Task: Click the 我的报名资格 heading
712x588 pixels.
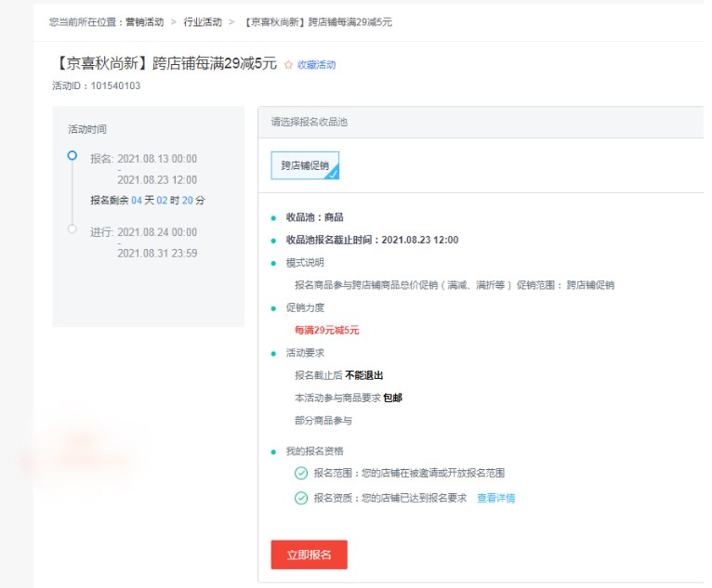Action: click(x=314, y=451)
